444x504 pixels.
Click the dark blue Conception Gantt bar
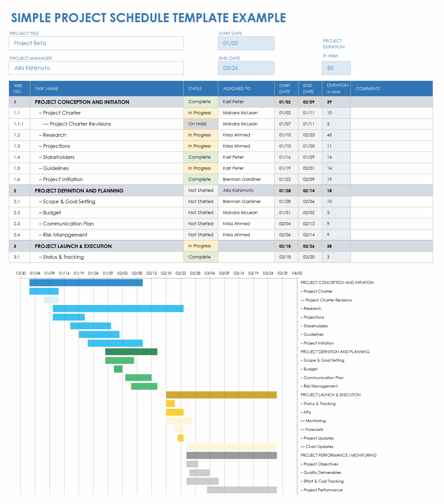pos(86,283)
